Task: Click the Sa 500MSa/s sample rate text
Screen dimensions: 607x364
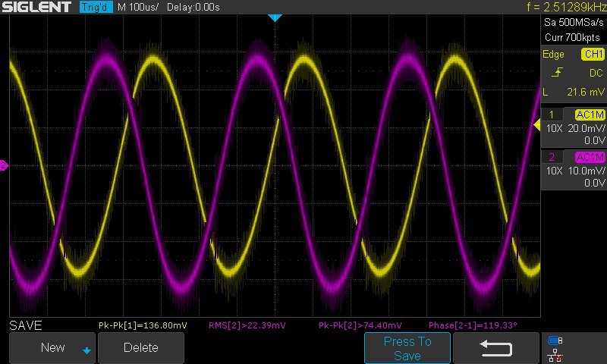Action: pos(574,23)
